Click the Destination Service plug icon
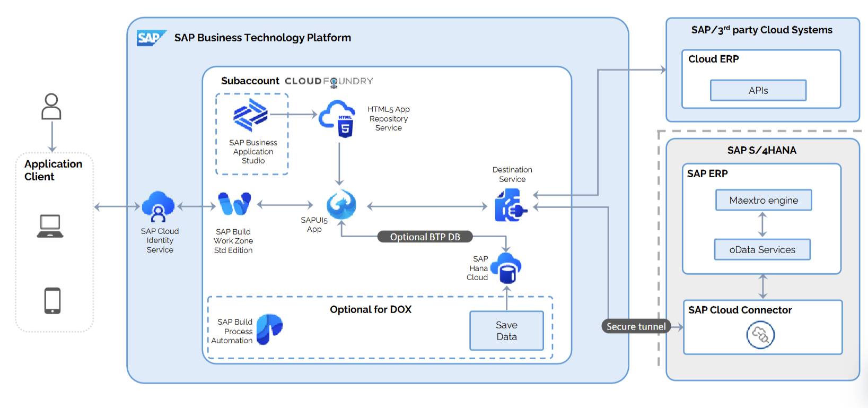The height and width of the screenshot is (408, 868). tap(511, 206)
